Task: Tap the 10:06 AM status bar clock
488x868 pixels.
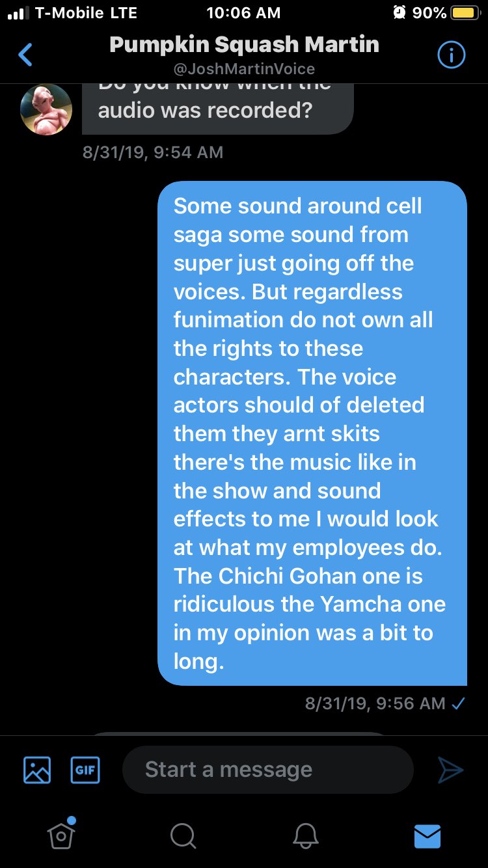Action: tap(243, 13)
